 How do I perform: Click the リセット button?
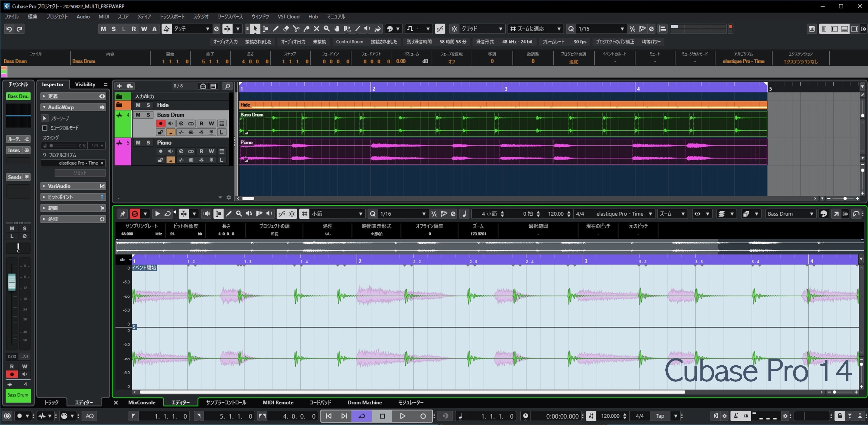80,173
